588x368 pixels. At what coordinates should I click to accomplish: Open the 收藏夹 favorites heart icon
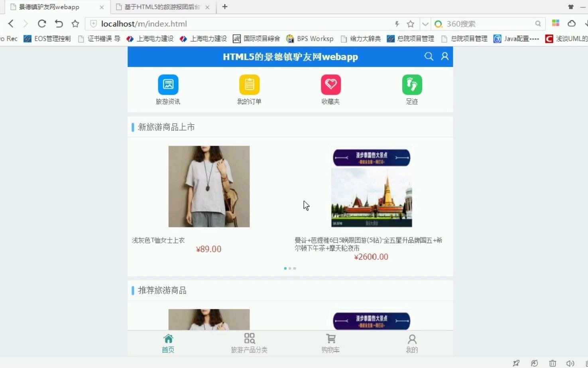click(330, 85)
